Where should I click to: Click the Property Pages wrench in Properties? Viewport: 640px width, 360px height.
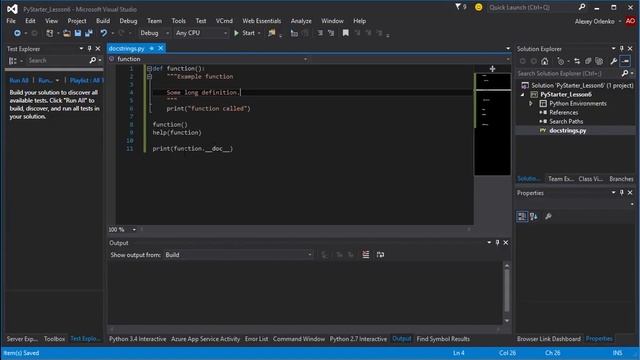coord(548,216)
